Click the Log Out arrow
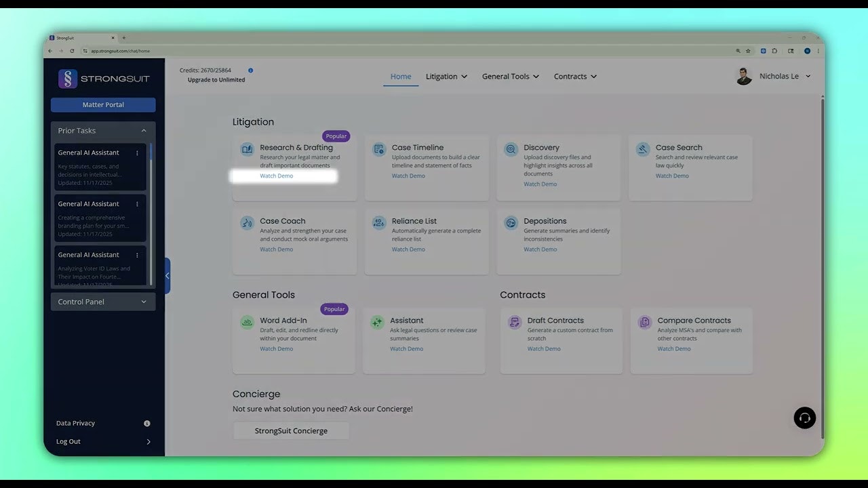Viewport: 868px width, 488px height. coord(149,442)
